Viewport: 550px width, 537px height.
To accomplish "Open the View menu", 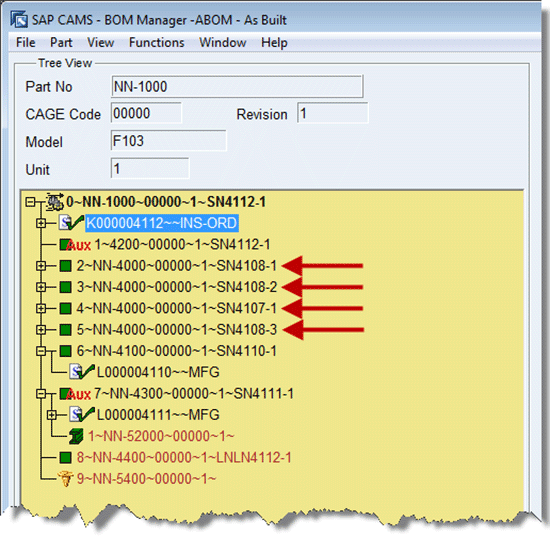I will pyautogui.click(x=100, y=42).
